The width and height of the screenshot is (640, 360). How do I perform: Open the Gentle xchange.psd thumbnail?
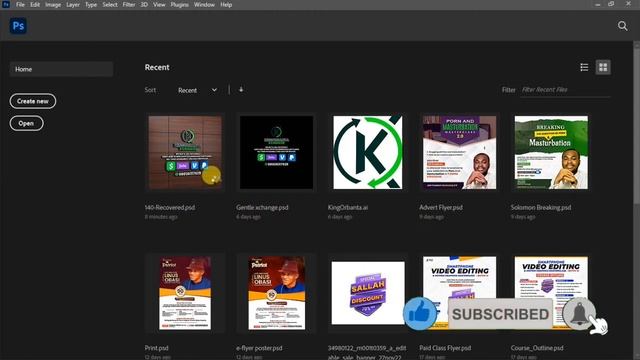pyautogui.click(x=276, y=152)
